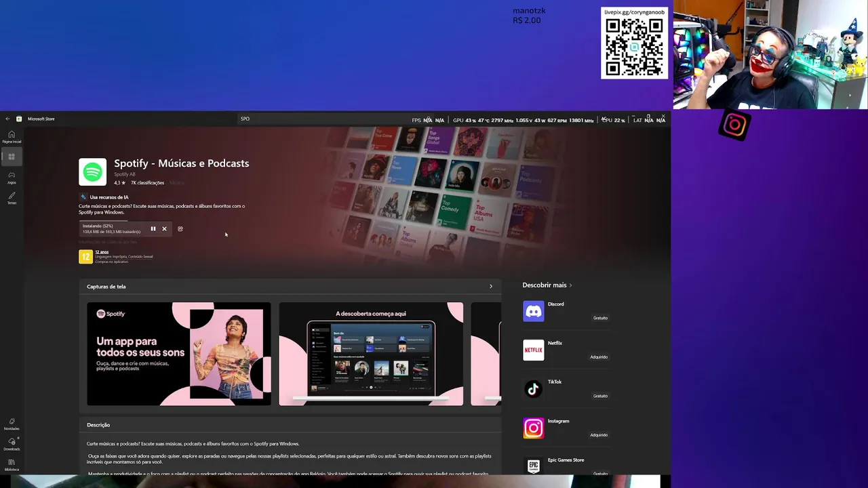The width and height of the screenshot is (868, 488).
Task: Open Biblioteca in the sidebar
Action: [x=12, y=465]
